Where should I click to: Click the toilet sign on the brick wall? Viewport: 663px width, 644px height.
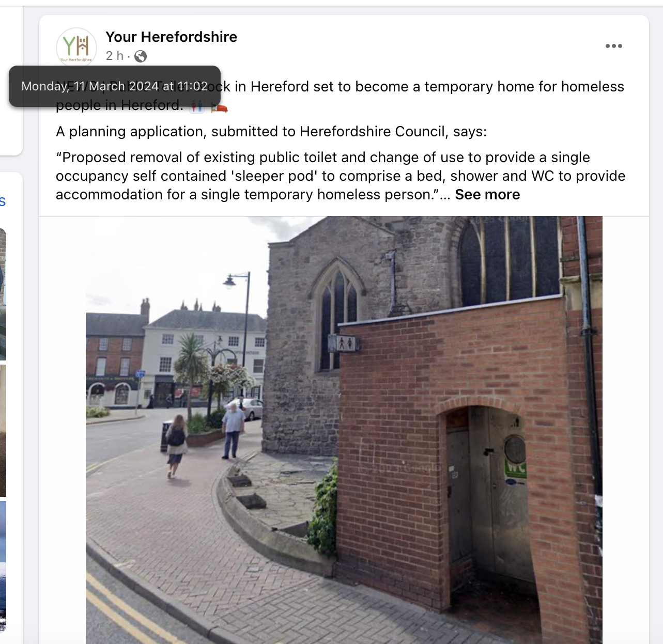[345, 342]
